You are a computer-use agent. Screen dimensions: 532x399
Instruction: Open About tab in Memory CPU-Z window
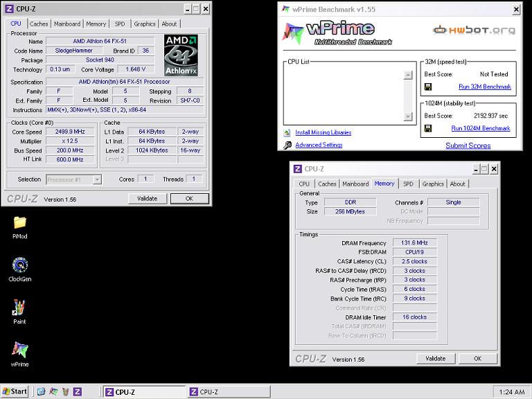point(457,184)
